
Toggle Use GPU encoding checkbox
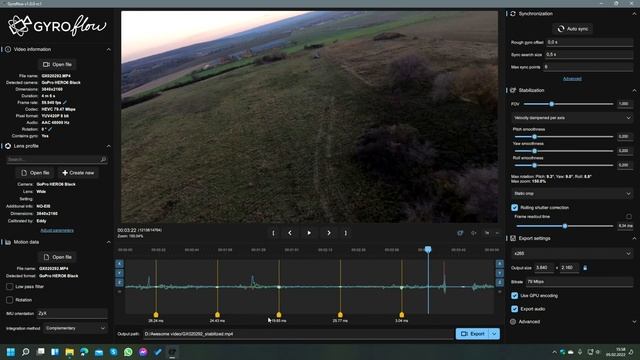[515, 296]
